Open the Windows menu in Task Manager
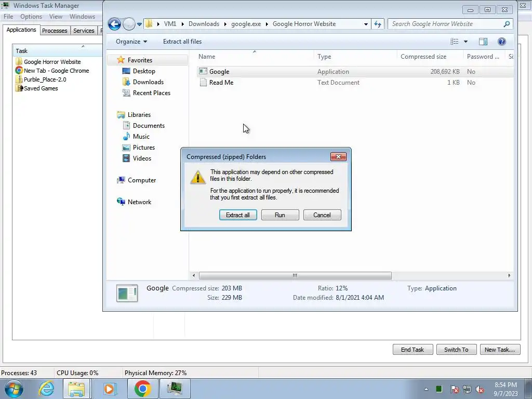The width and height of the screenshot is (532, 399). 82,16
